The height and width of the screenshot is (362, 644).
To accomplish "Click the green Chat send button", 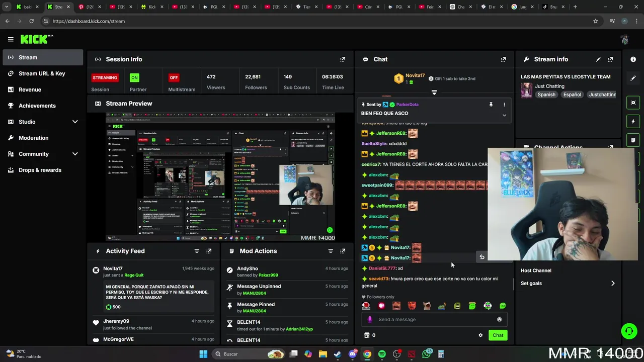I will click(498, 335).
